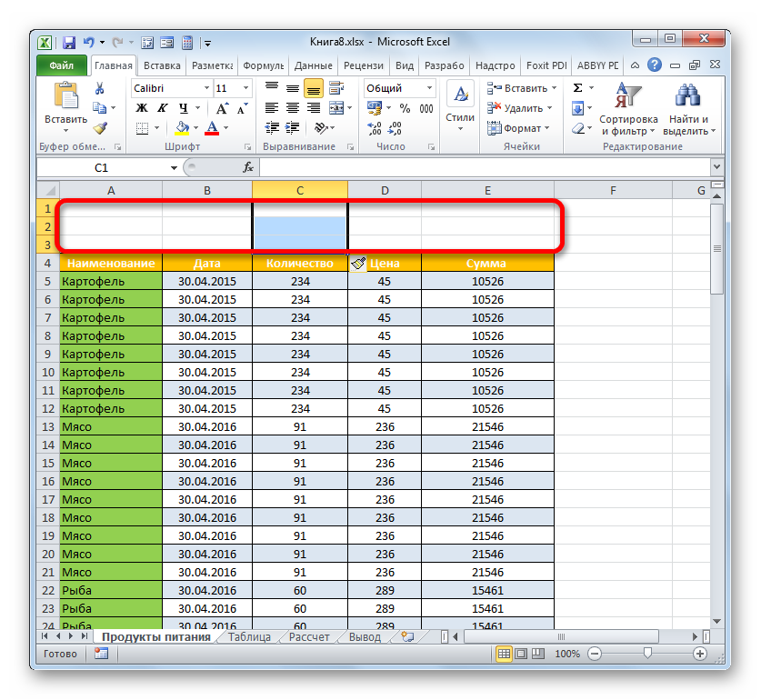The height and width of the screenshot is (700, 761).
Task: Switch to the Вид ribbon tab
Action: click(405, 65)
